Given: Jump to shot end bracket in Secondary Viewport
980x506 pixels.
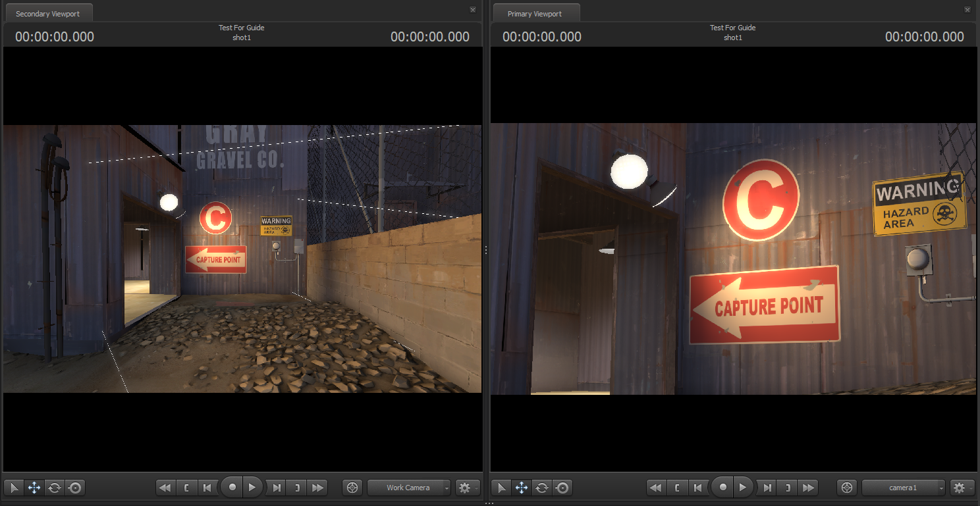Looking at the screenshot, I should [297, 488].
